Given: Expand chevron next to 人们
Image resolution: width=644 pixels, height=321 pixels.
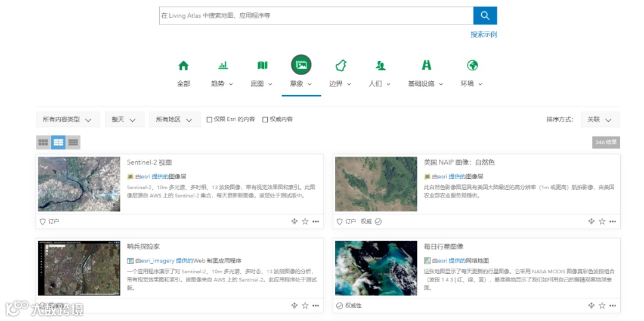Looking at the screenshot, I should (389, 84).
